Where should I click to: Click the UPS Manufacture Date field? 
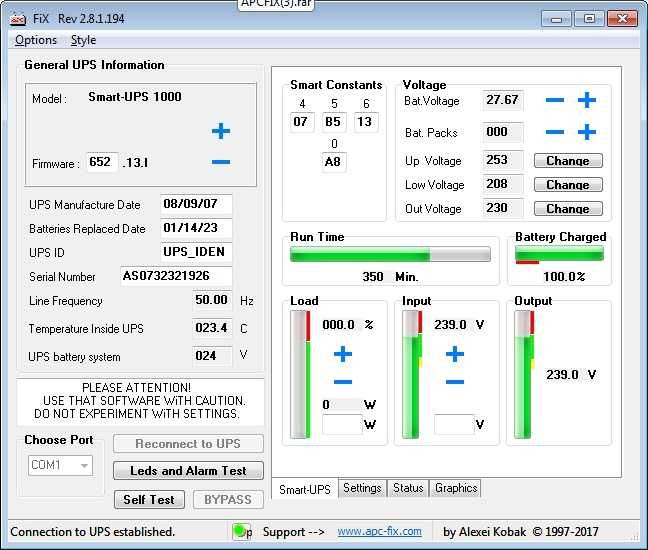[196, 204]
